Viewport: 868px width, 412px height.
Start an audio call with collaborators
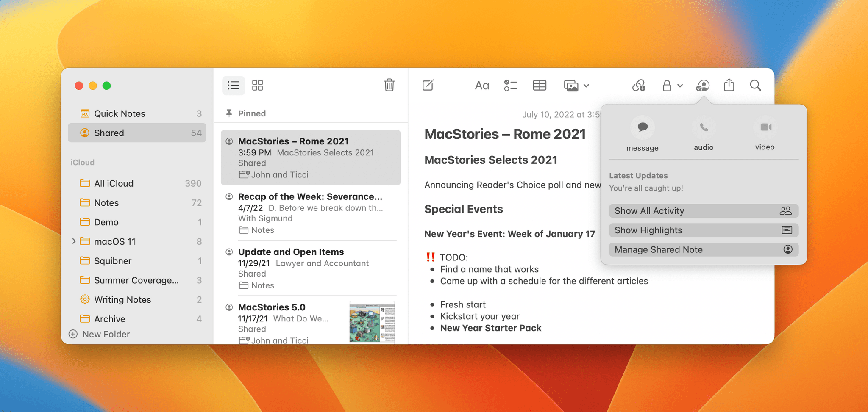pos(704,127)
